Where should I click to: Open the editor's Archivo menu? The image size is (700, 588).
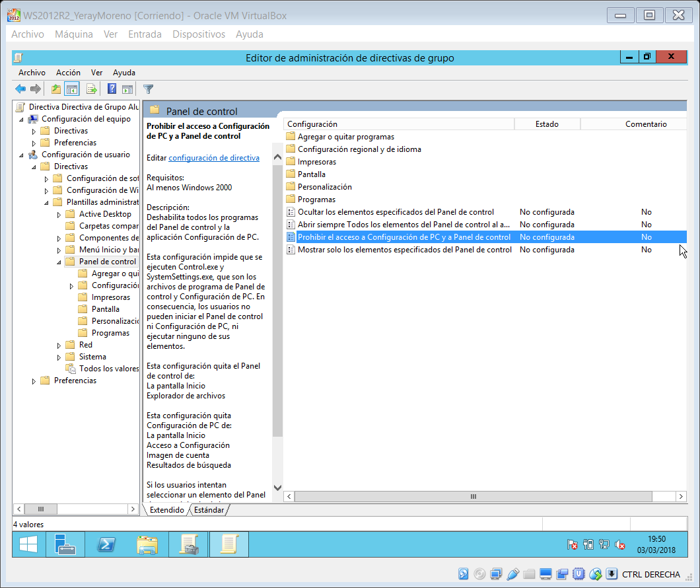pos(32,72)
